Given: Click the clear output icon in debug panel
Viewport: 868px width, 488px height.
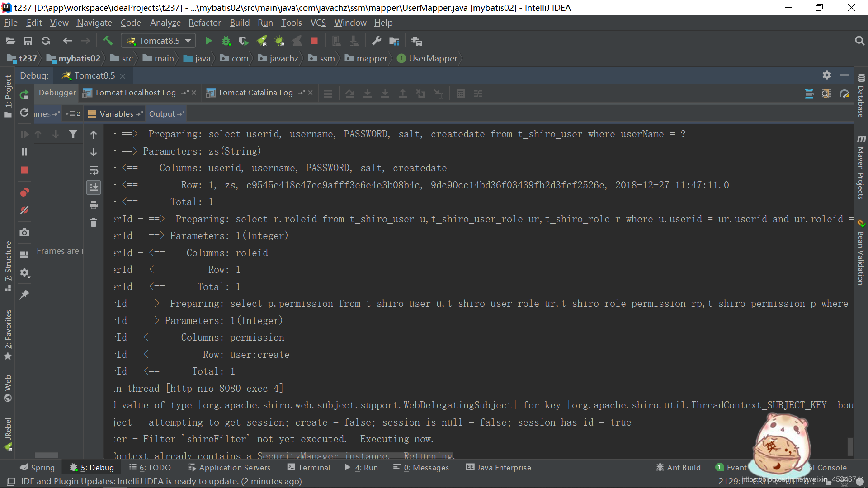Looking at the screenshot, I should click(x=94, y=222).
